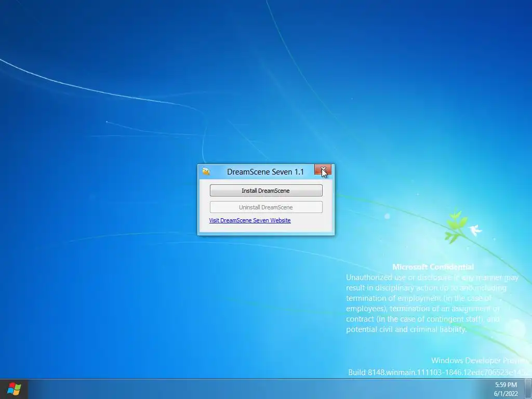The width and height of the screenshot is (532, 399).
Task: Click the Install DreamScene button
Action: (266, 190)
